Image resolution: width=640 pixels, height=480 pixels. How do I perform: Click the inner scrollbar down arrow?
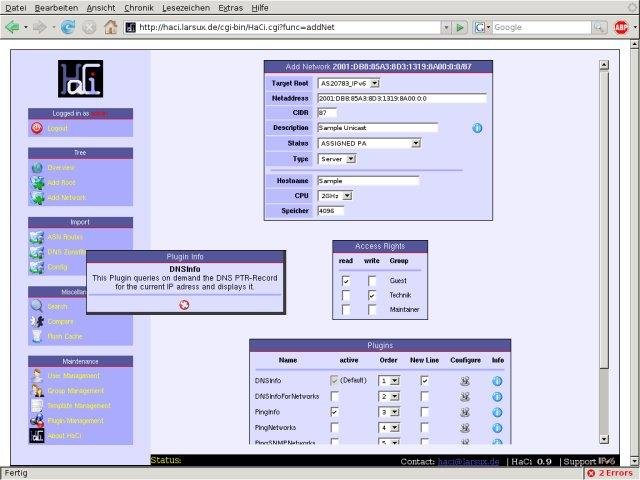604,439
